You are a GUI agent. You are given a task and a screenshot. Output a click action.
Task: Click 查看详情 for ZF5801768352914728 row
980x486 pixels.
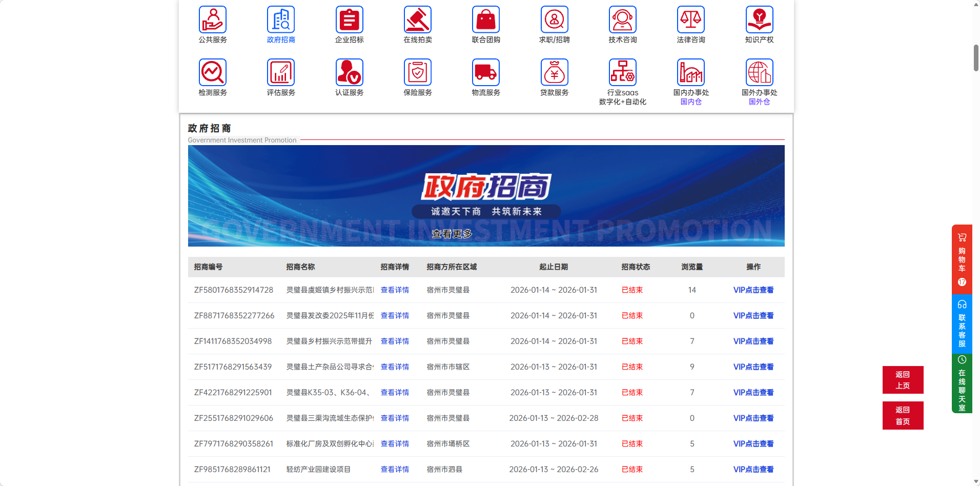395,290
